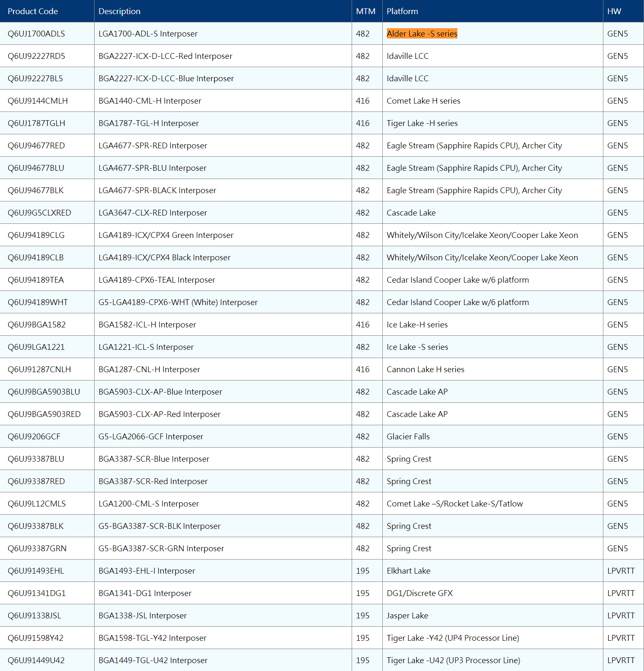Click Tiger Lake -Y42 (UP4 Processor Line) cell

(453, 638)
